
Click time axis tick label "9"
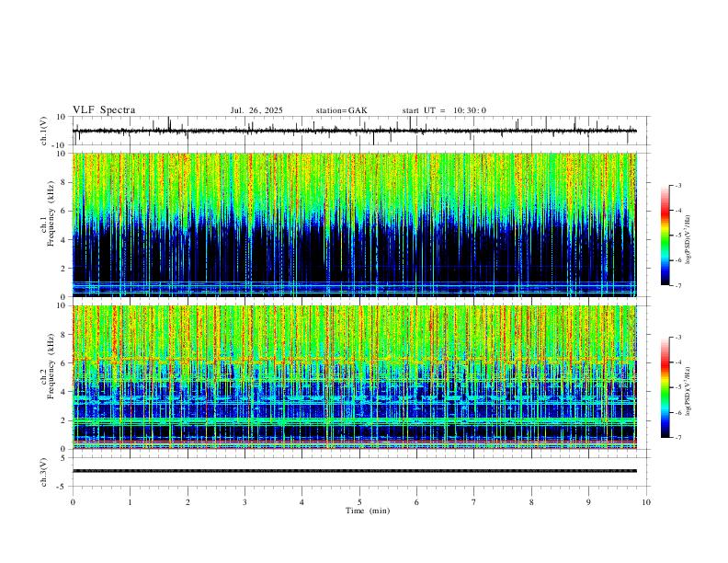588,502
